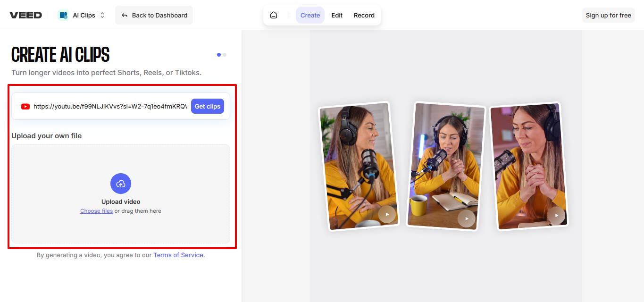Click the home icon in top bar

click(x=274, y=15)
